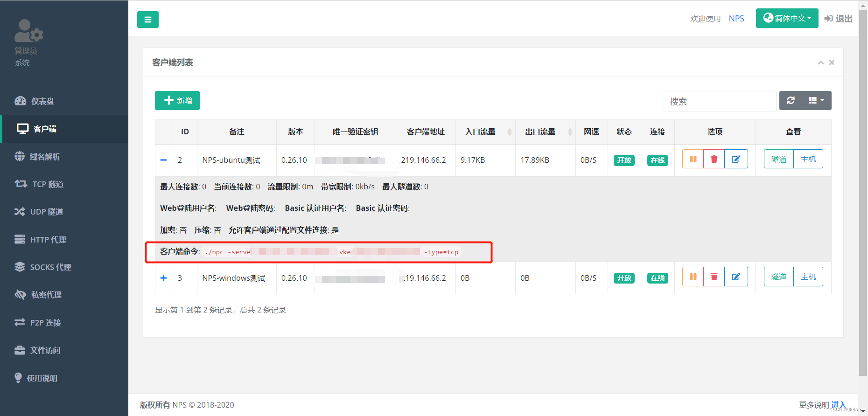Image resolution: width=868 pixels, height=416 pixels.
Task: Click the NPS link in header
Action: click(x=736, y=19)
